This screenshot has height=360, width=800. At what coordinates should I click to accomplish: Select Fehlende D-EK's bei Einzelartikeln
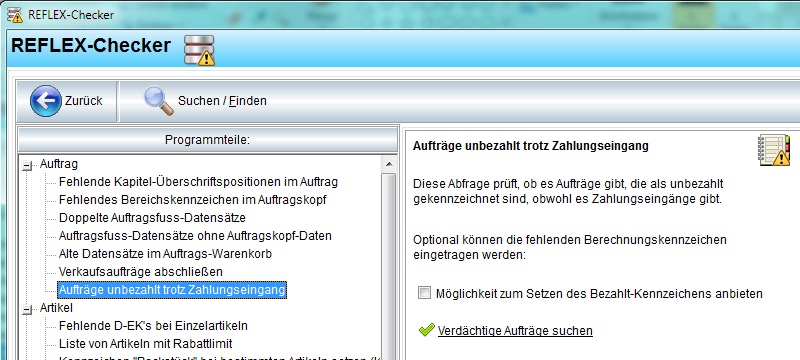(154, 325)
